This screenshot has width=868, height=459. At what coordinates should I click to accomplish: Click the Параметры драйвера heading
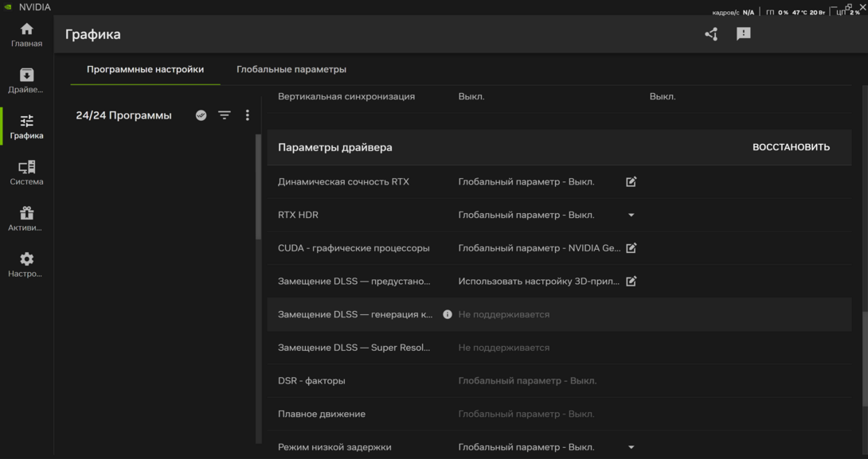click(x=335, y=147)
